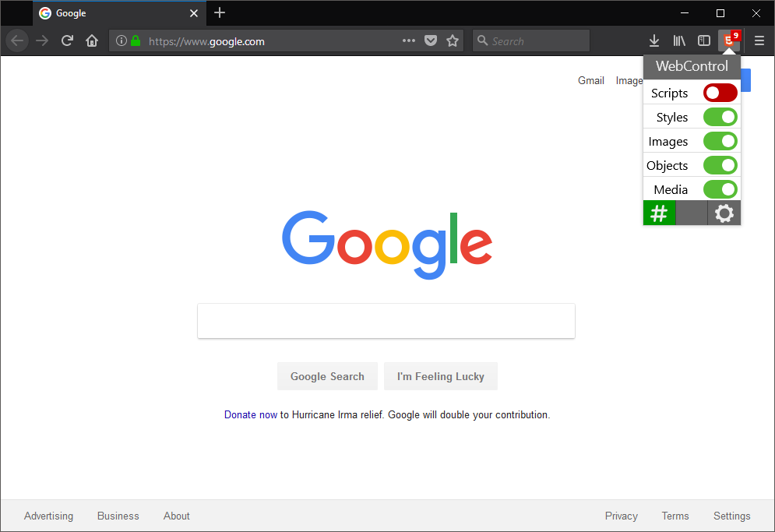The image size is (775, 532).
Task: Click I'm Feeling Lucky button
Action: [x=440, y=376]
